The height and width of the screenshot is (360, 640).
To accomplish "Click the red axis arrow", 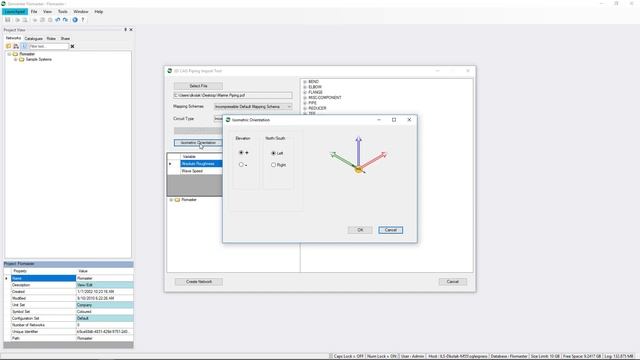I will pyautogui.click(x=373, y=160).
